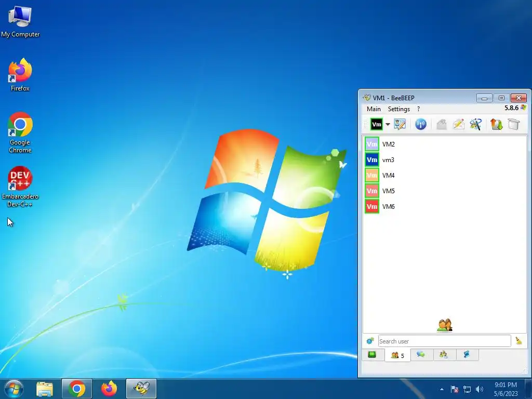Close the BeeBEEP window

tap(518, 98)
